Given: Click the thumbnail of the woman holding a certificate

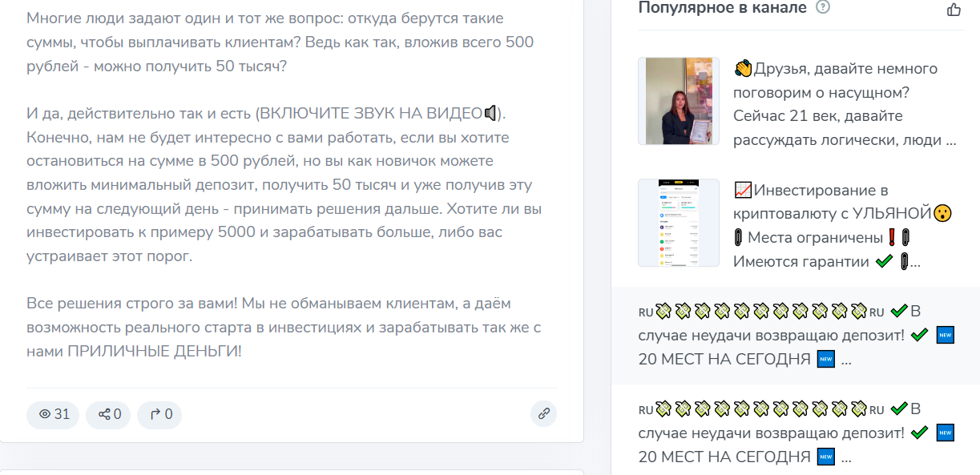Looking at the screenshot, I should [x=678, y=101].
